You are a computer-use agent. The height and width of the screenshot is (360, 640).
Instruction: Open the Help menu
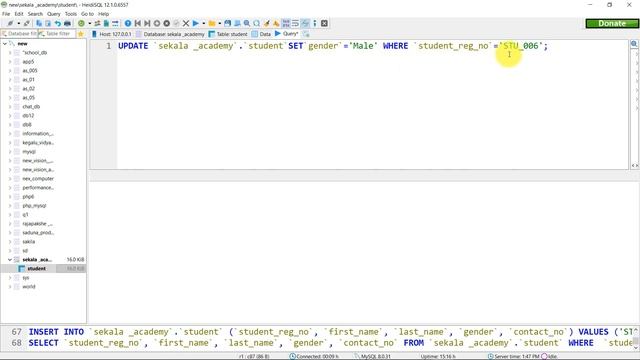(103, 14)
